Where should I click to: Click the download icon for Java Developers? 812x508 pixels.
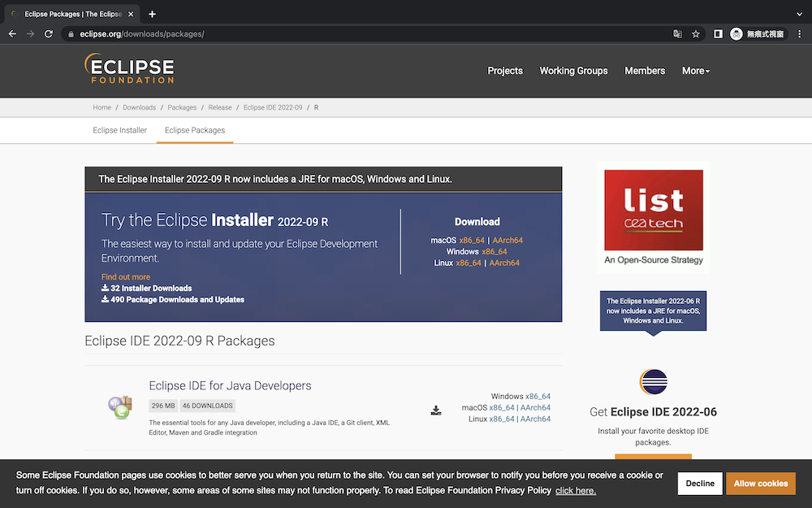[x=436, y=410]
